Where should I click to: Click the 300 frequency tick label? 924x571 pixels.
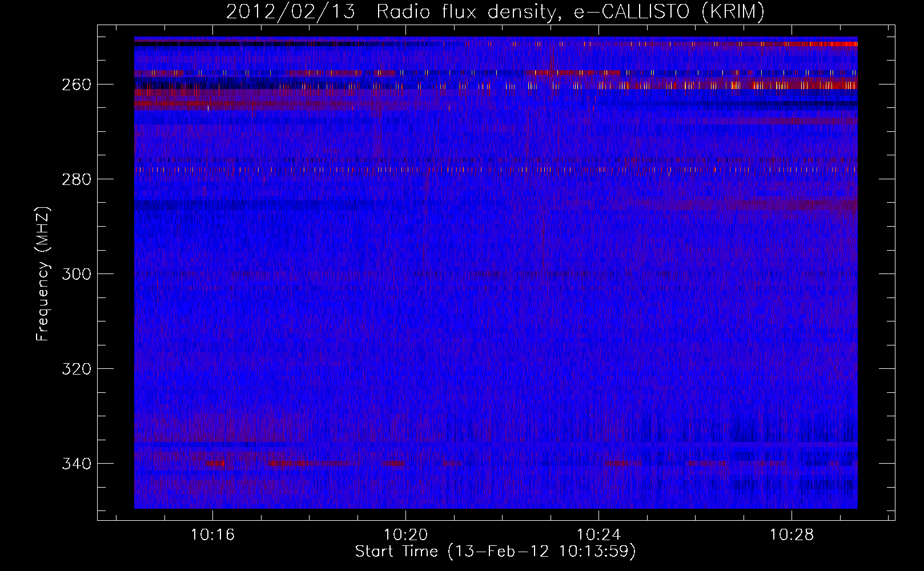[x=77, y=274]
